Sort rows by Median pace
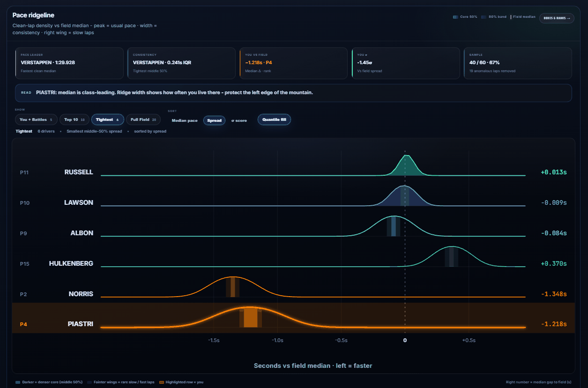The height and width of the screenshot is (388, 588). [185, 120]
